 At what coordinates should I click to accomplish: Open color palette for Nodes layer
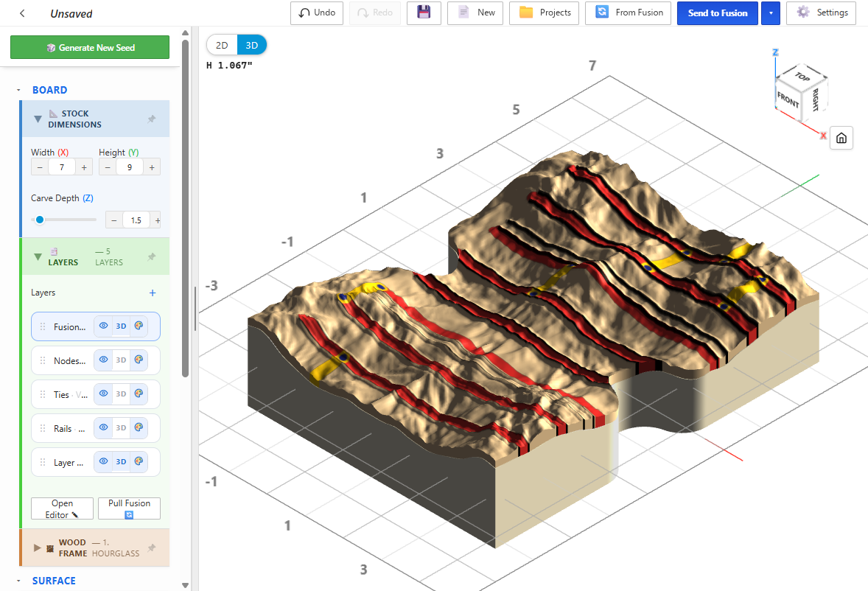[139, 360]
